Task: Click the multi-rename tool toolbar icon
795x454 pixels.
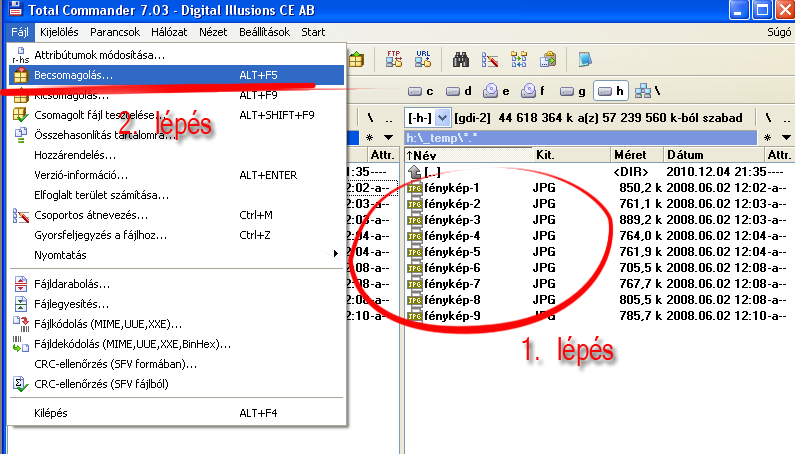Action: (x=489, y=60)
